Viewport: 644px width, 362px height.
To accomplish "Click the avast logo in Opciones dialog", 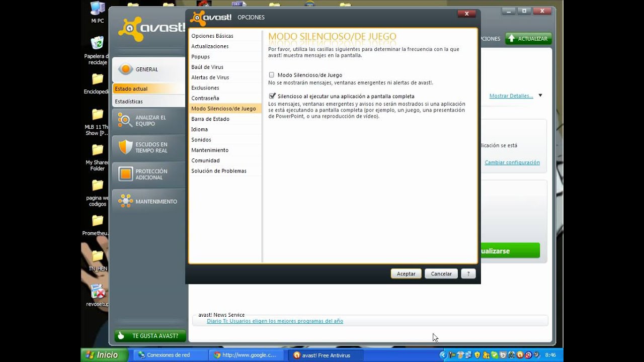I will coord(211,18).
